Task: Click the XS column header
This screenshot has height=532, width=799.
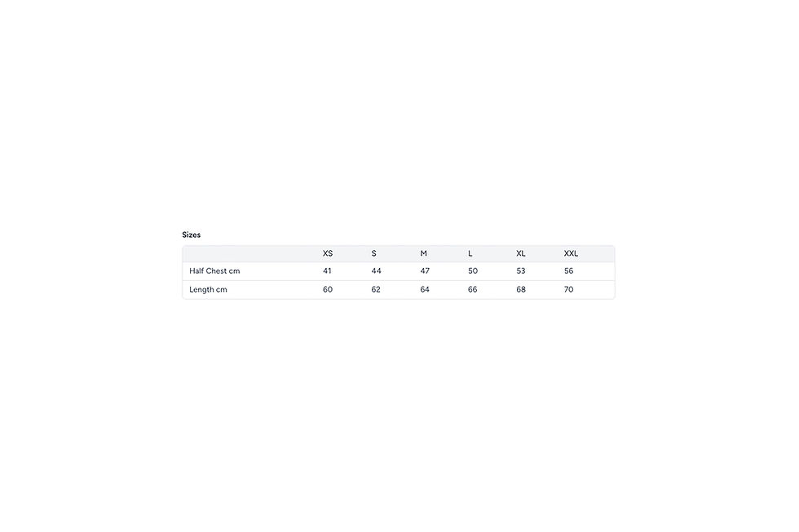Action: 328,253
